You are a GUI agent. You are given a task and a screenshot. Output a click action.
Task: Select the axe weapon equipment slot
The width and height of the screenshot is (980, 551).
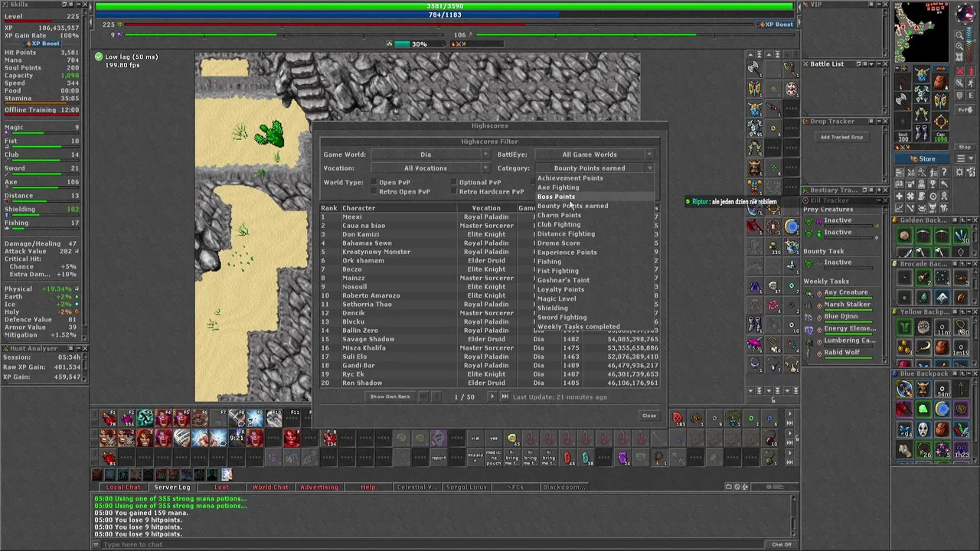tap(903, 101)
